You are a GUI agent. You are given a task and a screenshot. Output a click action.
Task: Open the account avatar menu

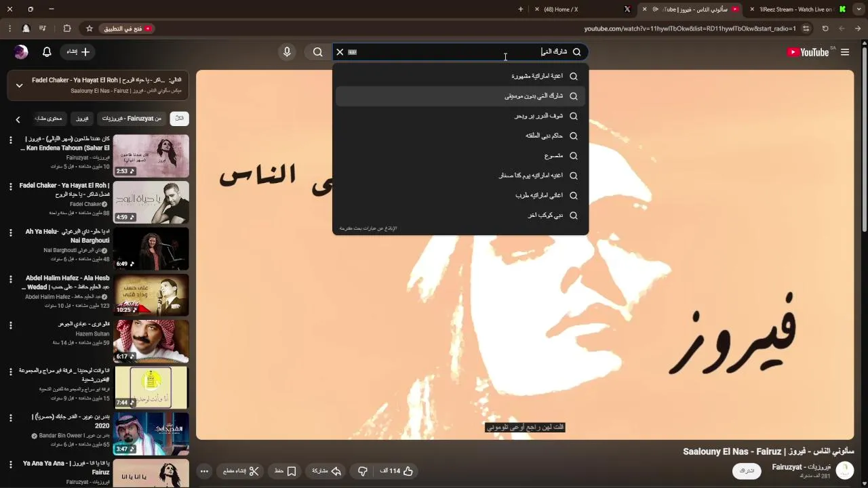point(21,52)
